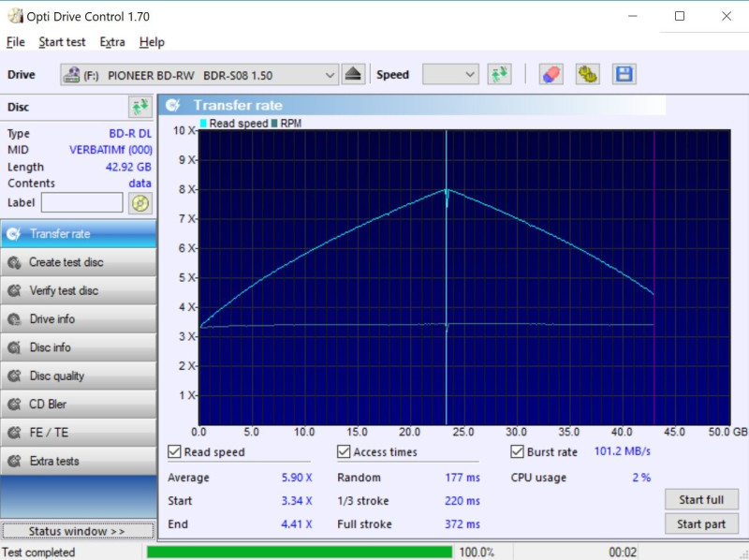
Task: Open FE / TE in the sidebar
Action: pyautogui.click(x=79, y=433)
